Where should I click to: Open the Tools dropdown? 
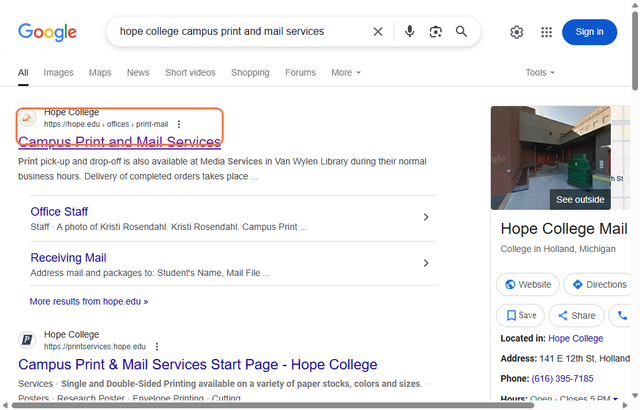540,73
